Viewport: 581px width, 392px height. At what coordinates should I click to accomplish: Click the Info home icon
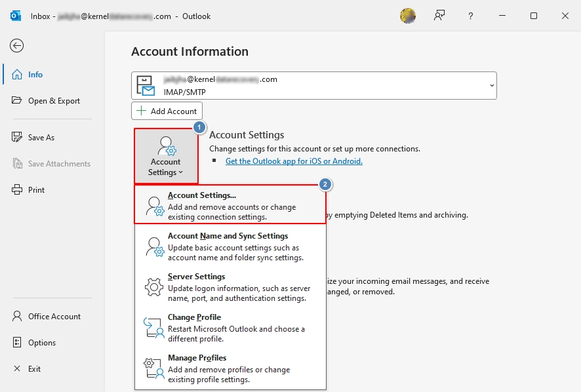click(x=17, y=75)
